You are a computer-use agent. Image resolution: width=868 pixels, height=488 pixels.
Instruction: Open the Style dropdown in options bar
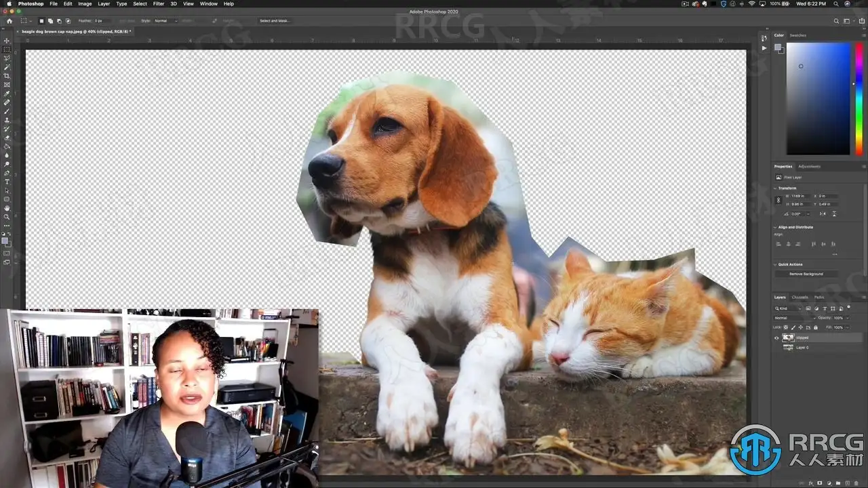[165, 21]
